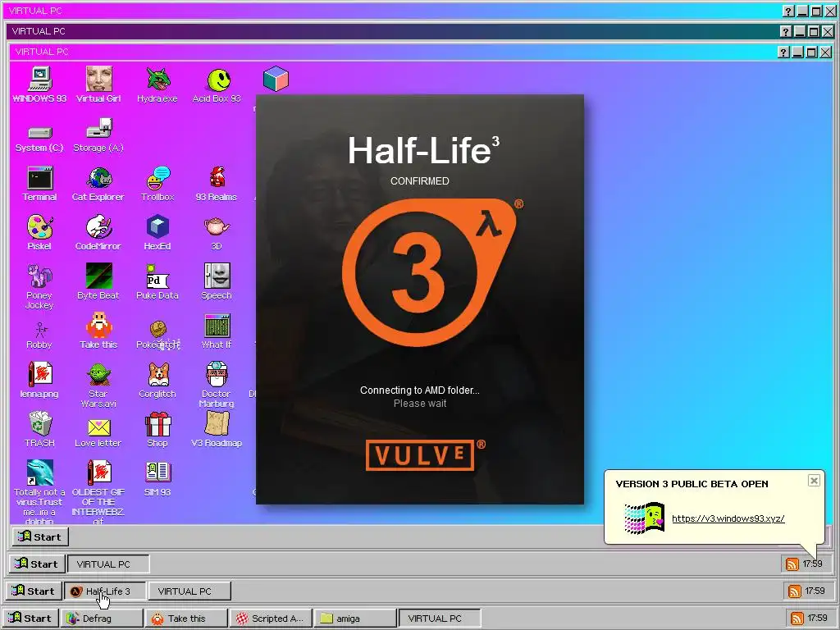Click the VULVE logo in splash
Viewport: 840px width, 630px height.
point(421,455)
